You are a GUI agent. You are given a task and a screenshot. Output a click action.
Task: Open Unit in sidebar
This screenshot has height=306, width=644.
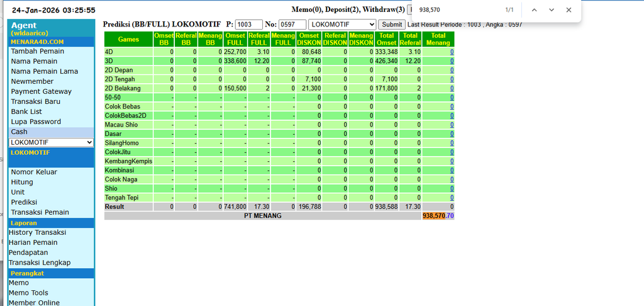18,192
